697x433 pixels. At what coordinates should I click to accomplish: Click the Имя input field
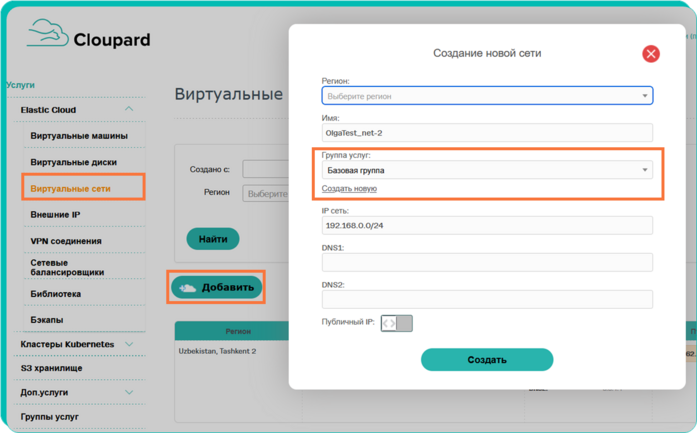pos(487,133)
